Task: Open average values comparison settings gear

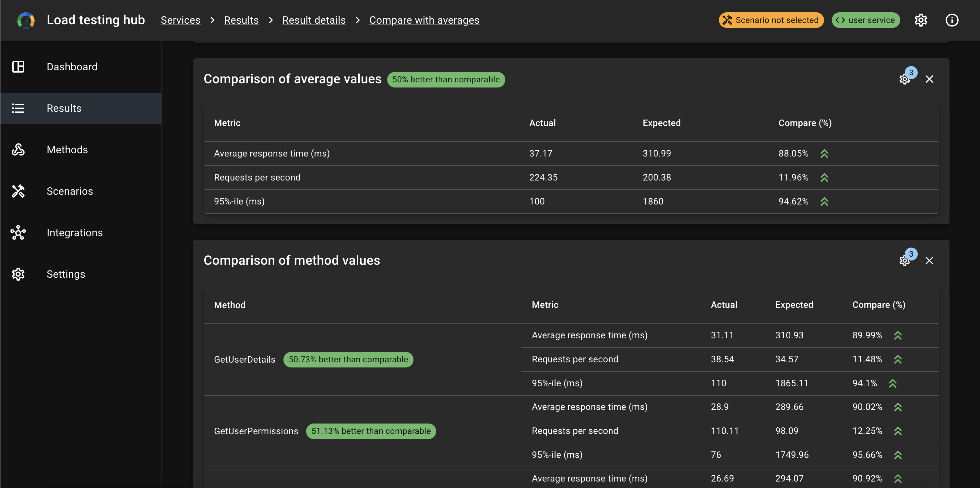Action: tap(905, 79)
